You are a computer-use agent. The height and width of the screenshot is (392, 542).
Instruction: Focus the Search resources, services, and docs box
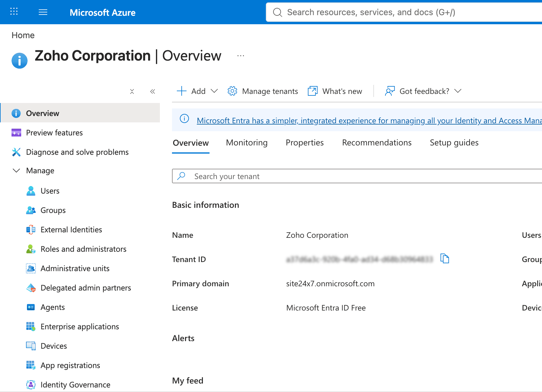[404, 12]
